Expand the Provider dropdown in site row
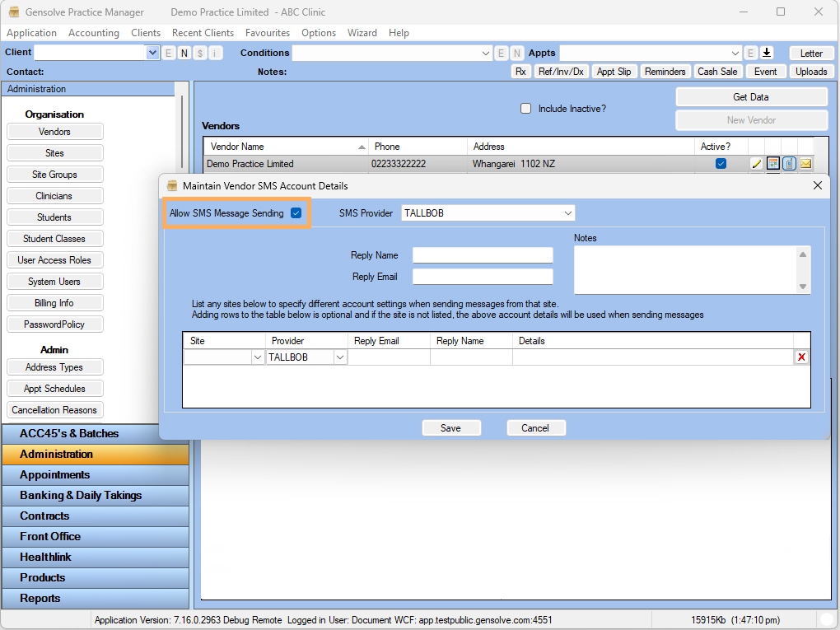 pos(339,357)
